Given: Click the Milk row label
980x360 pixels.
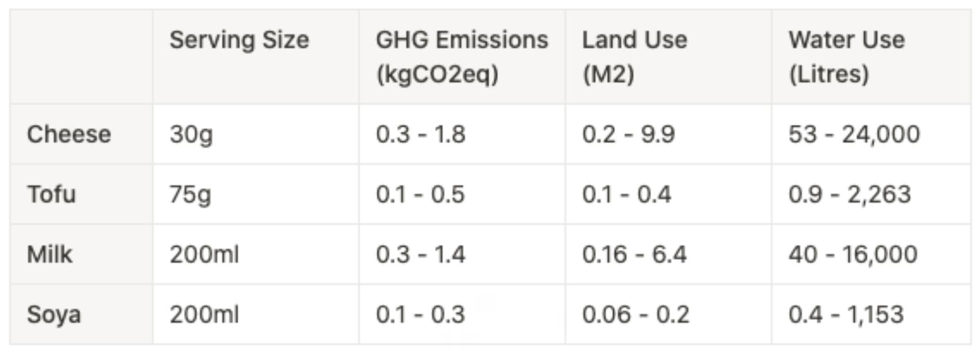Looking at the screenshot, I should pyautogui.click(x=50, y=254).
